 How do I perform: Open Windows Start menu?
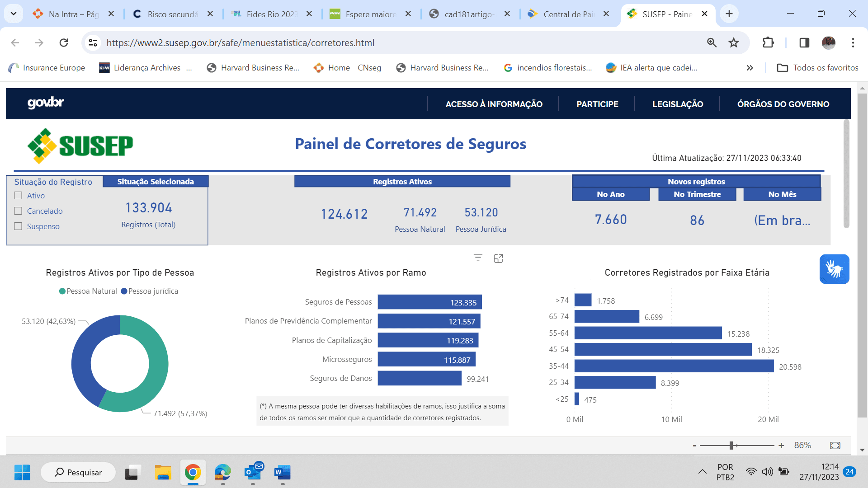(x=22, y=473)
